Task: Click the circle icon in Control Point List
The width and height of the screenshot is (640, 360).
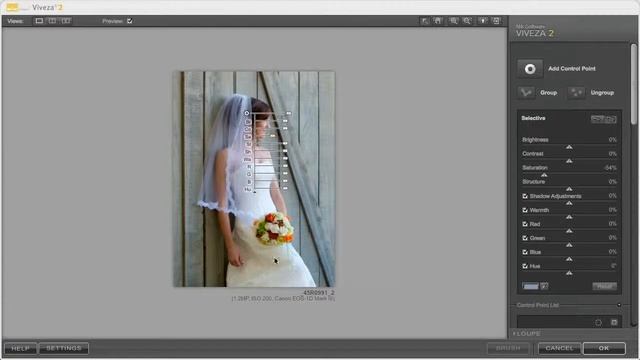Action: click(x=598, y=322)
